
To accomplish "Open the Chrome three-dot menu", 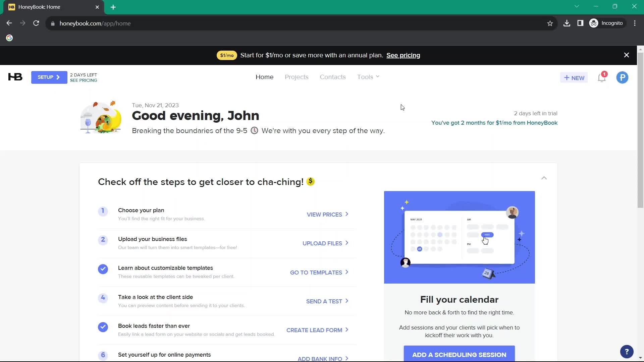I will 635,23.
